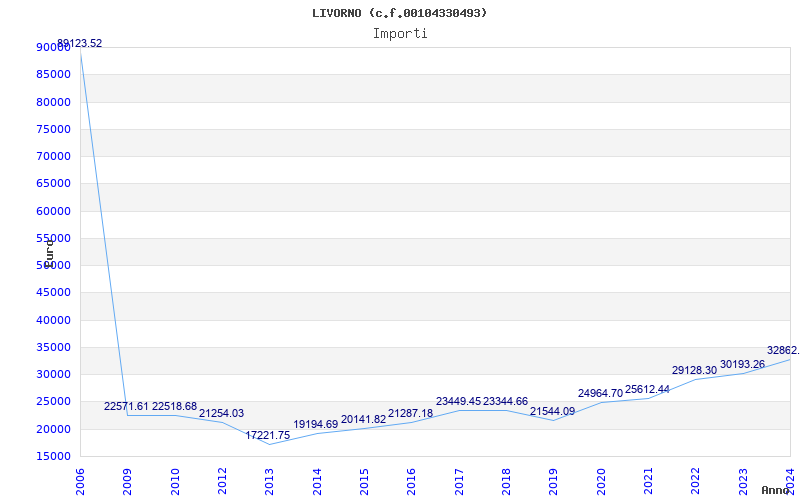Click the 89123.52 data label for 2006

tap(80, 44)
